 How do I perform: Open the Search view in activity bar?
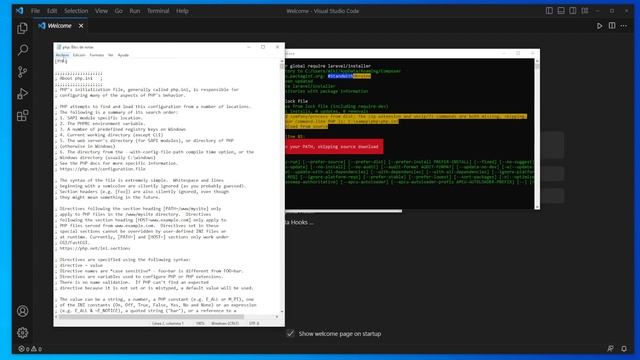click(x=22, y=50)
